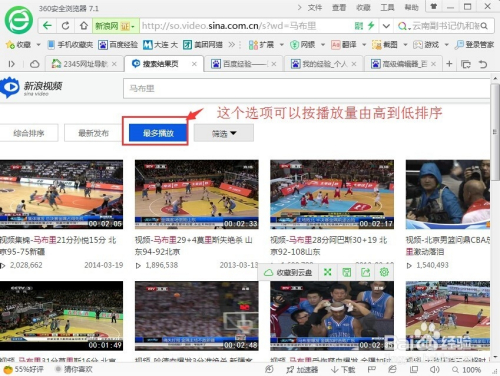This screenshot has height=376, width=500.
Task: Open video link 马布里28分阿巴斯30+19
Action: 329,245
